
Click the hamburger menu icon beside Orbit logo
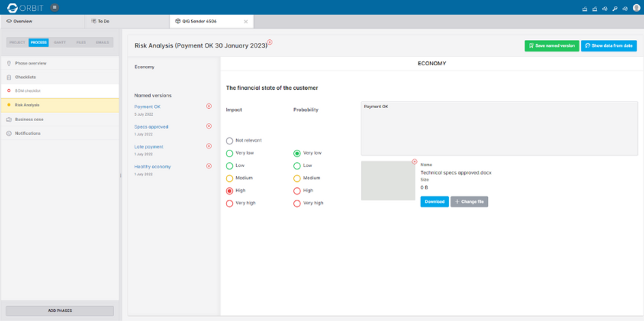click(55, 8)
